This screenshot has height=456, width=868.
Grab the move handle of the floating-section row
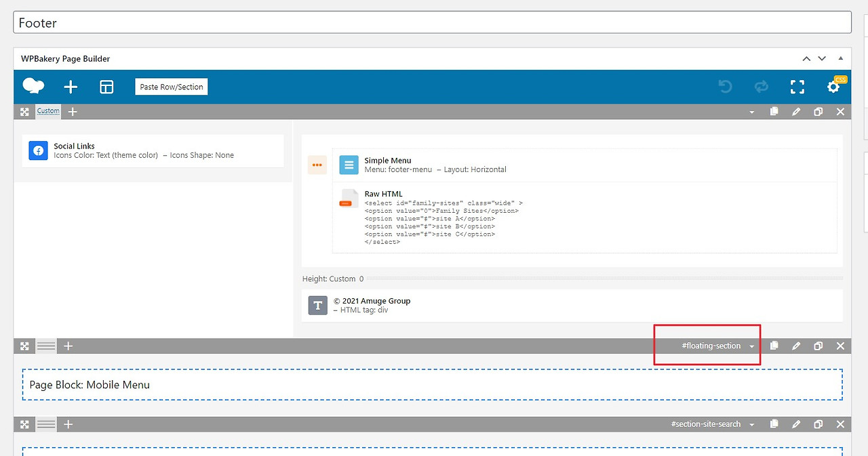pyautogui.click(x=24, y=346)
